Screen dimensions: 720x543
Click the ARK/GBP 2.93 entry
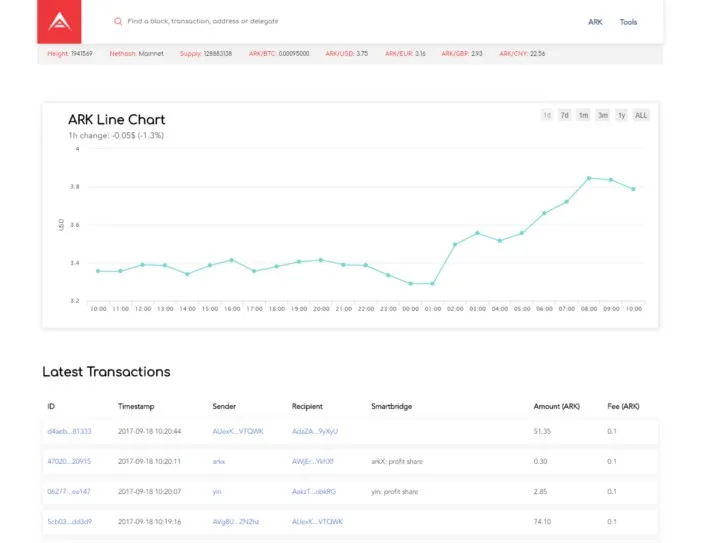pyautogui.click(x=462, y=54)
